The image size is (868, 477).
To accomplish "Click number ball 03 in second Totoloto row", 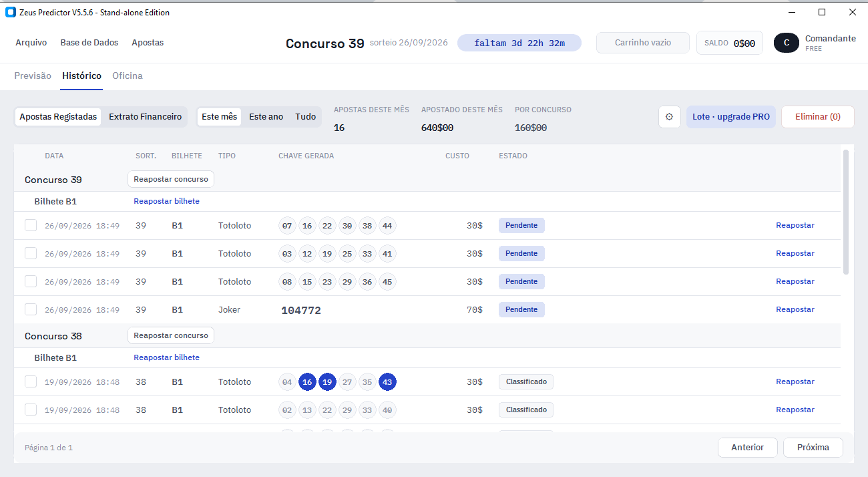I will pyautogui.click(x=287, y=254).
